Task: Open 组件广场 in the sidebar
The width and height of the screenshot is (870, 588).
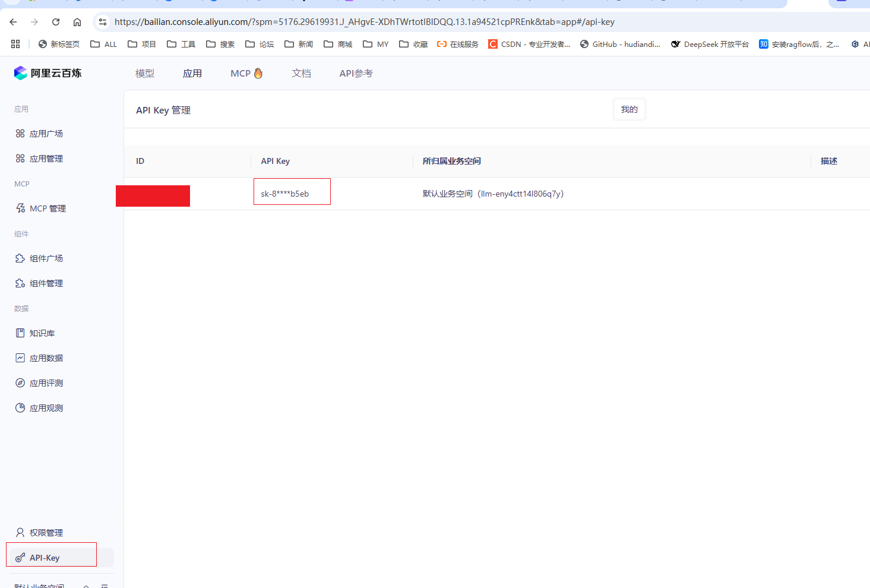Action: 46,258
